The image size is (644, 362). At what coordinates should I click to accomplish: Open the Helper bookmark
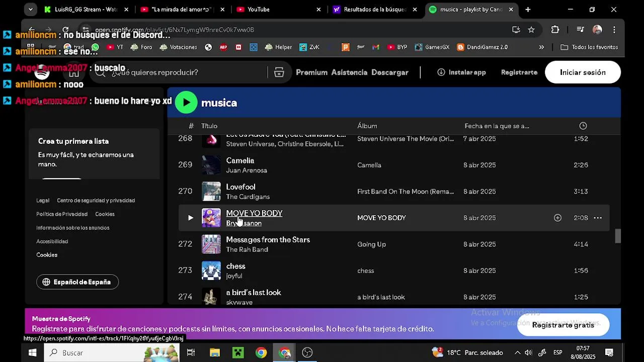tap(278, 47)
